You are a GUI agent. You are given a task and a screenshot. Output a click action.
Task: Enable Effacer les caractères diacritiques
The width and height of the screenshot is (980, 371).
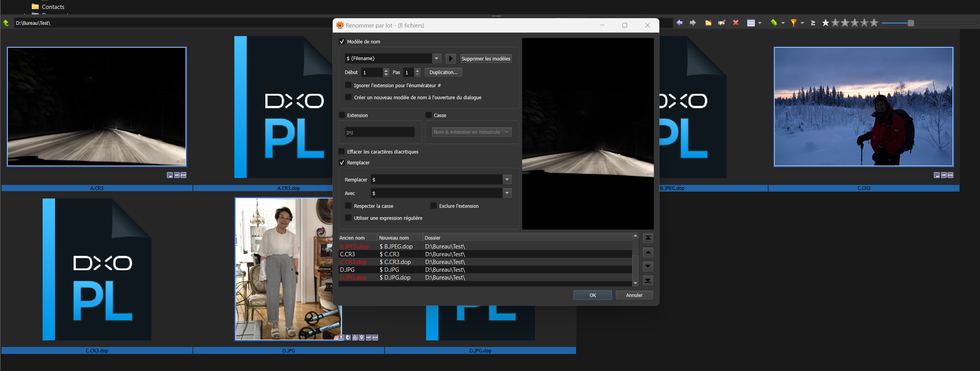(342, 152)
